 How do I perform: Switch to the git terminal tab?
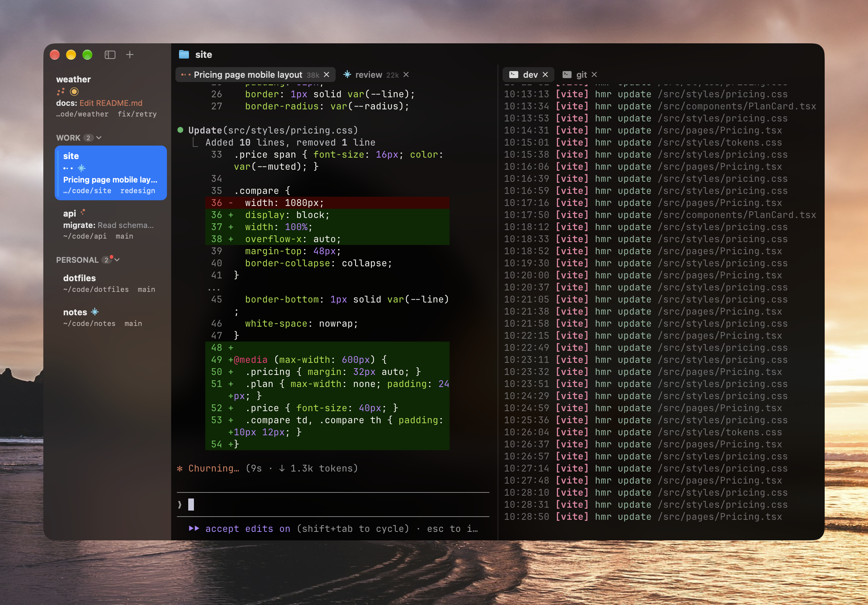(x=581, y=75)
